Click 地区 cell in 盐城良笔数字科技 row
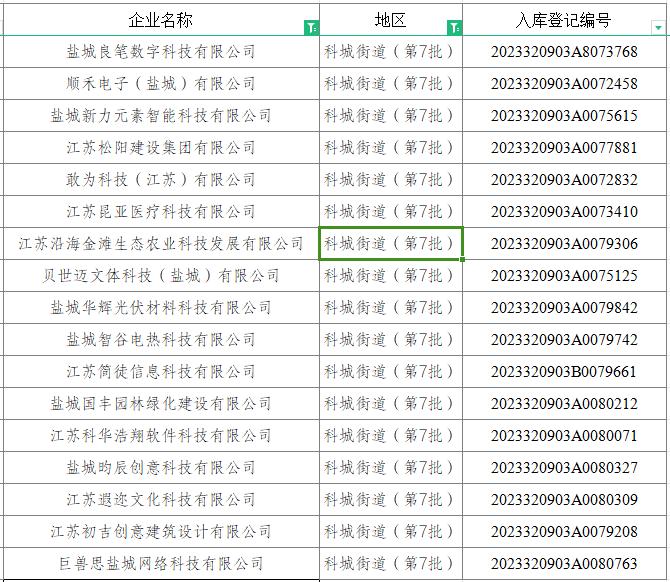This screenshot has width=670, height=582. [x=391, y=52]
